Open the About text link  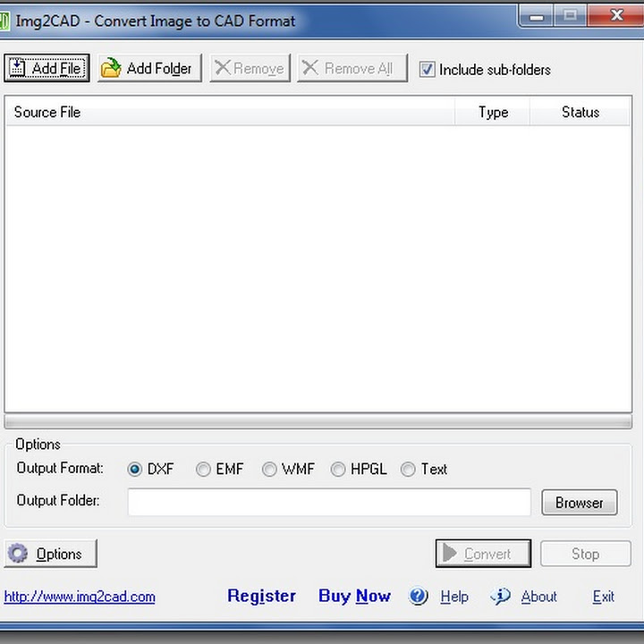tap(538, 597)
